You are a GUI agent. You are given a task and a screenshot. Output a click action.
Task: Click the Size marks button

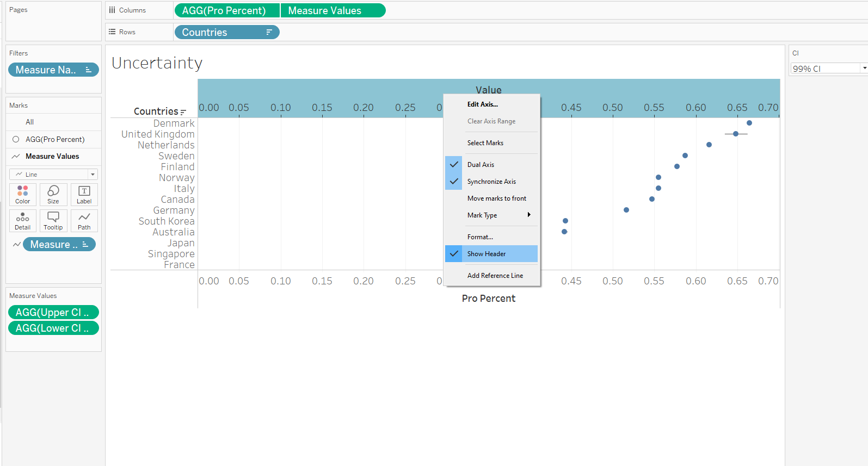[53, 194]
